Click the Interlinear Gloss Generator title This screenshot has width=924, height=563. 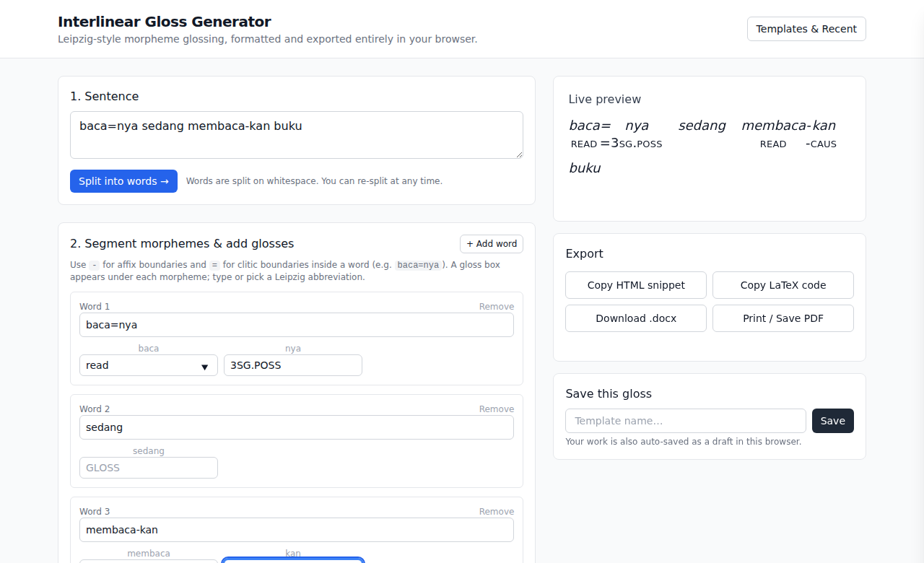pyautogui.click(x=165, y=22)
